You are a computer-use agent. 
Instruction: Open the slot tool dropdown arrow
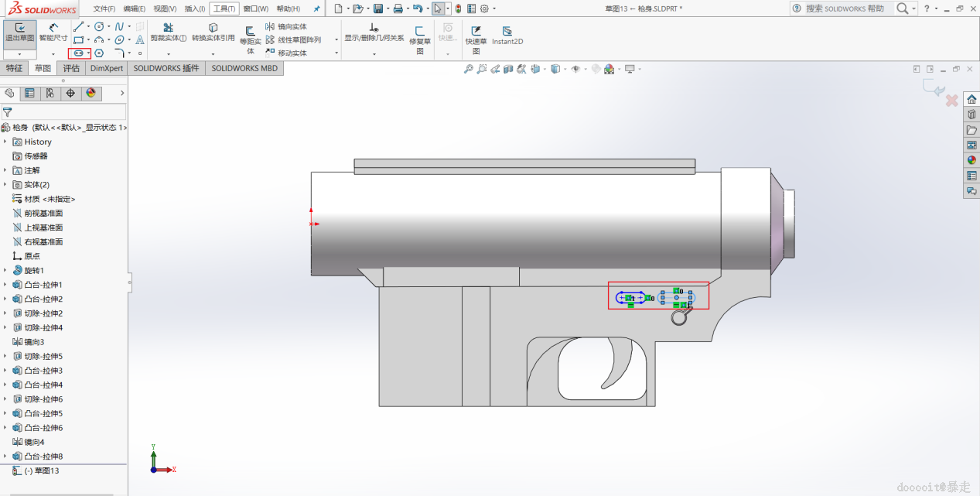(89, 53)
